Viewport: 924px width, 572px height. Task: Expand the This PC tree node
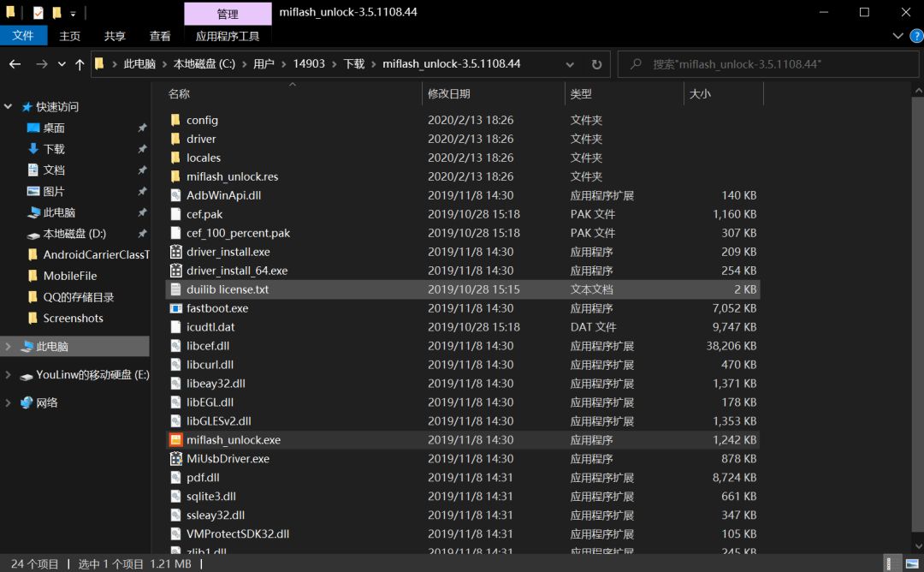pos(9,347)
